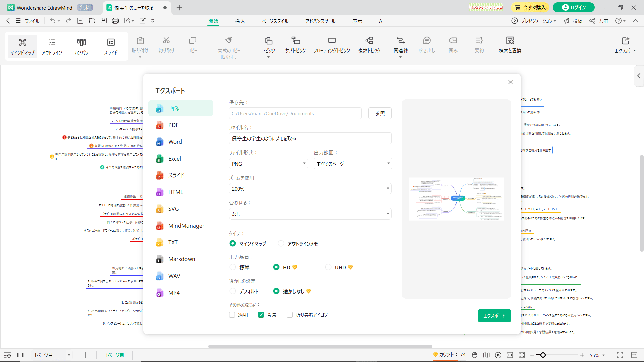This screenshot has width=644, height=362.
Task: Choose PDF export format
Action: point(181,125)
